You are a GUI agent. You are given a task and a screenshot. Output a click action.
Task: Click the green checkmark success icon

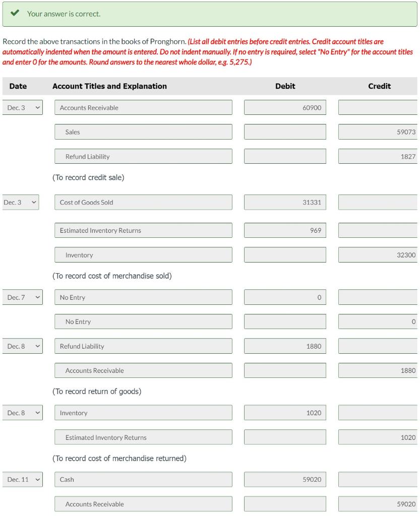[x=14, y=14]
